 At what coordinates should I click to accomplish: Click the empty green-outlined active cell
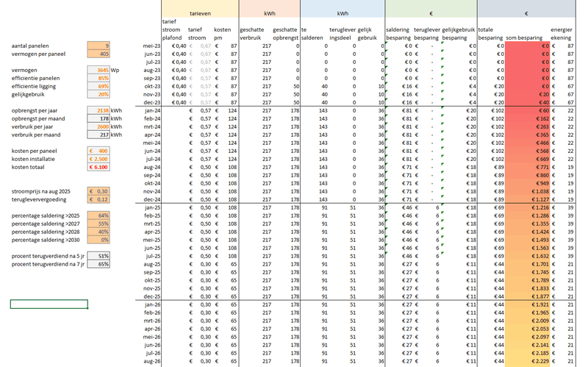(x=49, y=304)
